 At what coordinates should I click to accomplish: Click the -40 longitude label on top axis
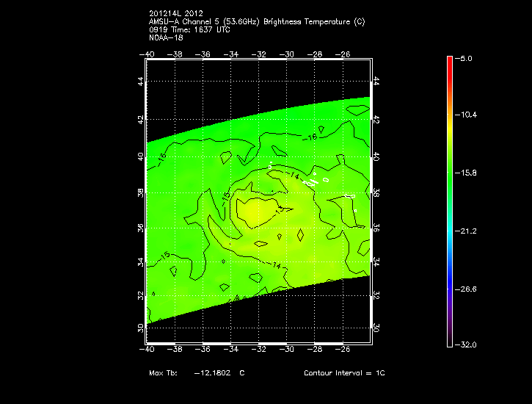(x=148, y=54)
